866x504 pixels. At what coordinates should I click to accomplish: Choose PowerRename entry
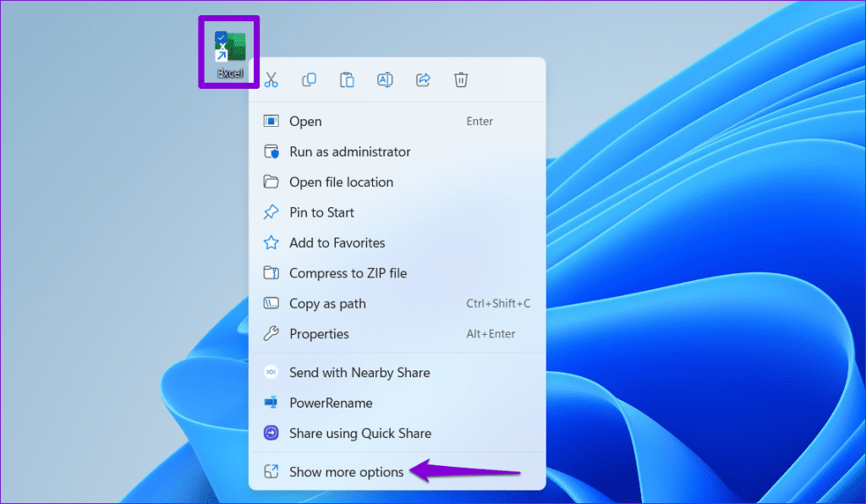pos(397,403)
